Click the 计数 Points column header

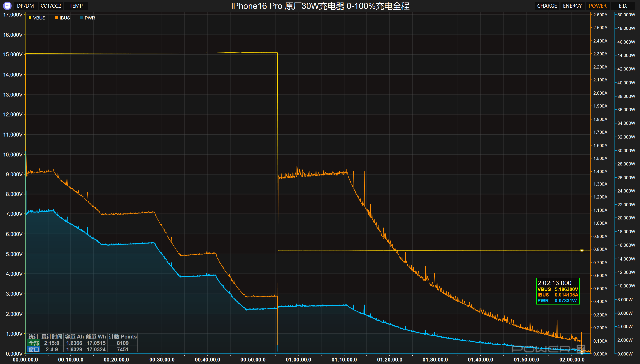coord(123,337)
